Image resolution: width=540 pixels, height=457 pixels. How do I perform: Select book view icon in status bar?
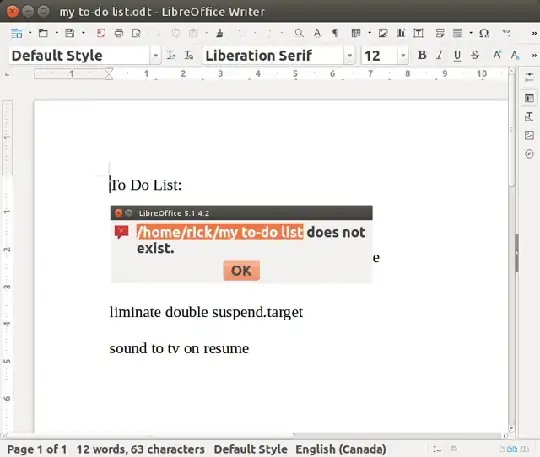coord(525,449)
